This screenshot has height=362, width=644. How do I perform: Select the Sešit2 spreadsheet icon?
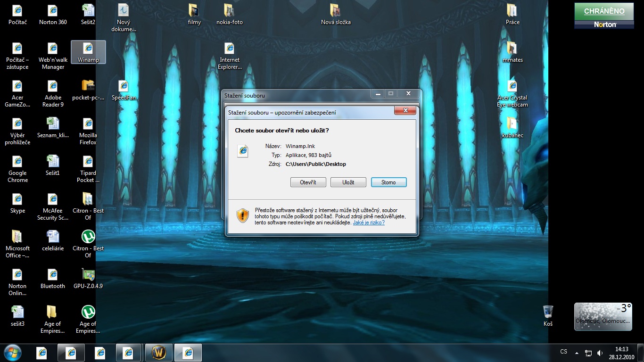88,14
